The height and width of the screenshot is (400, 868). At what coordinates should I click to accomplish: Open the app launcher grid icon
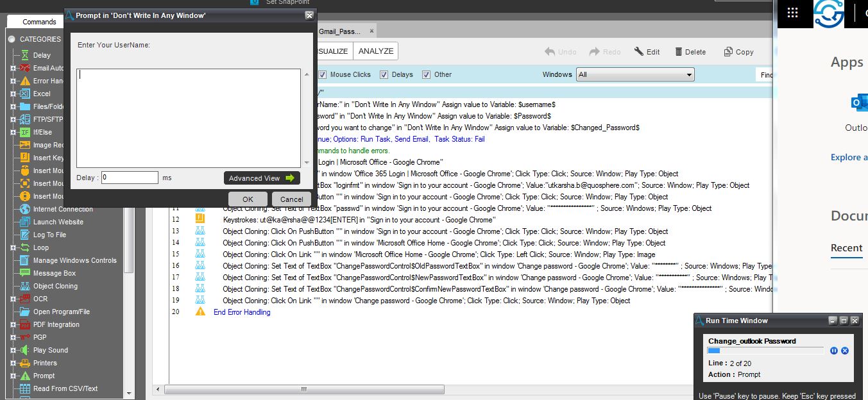(792, 12)
